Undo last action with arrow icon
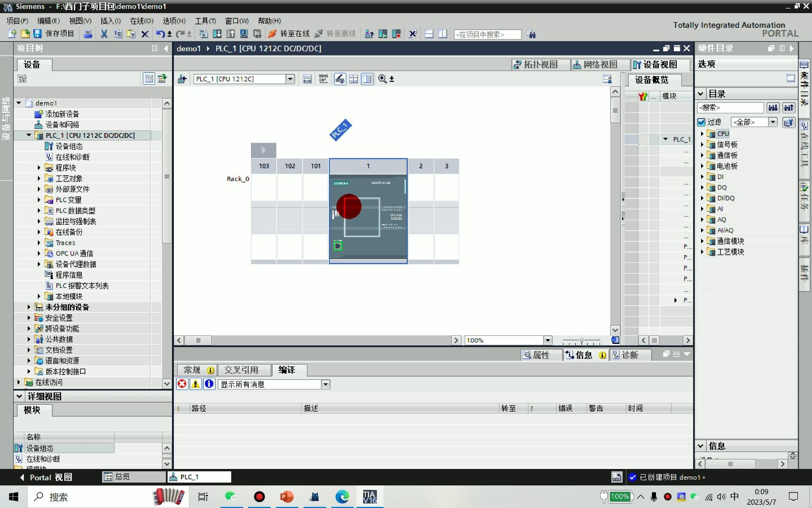 [161, 34]
